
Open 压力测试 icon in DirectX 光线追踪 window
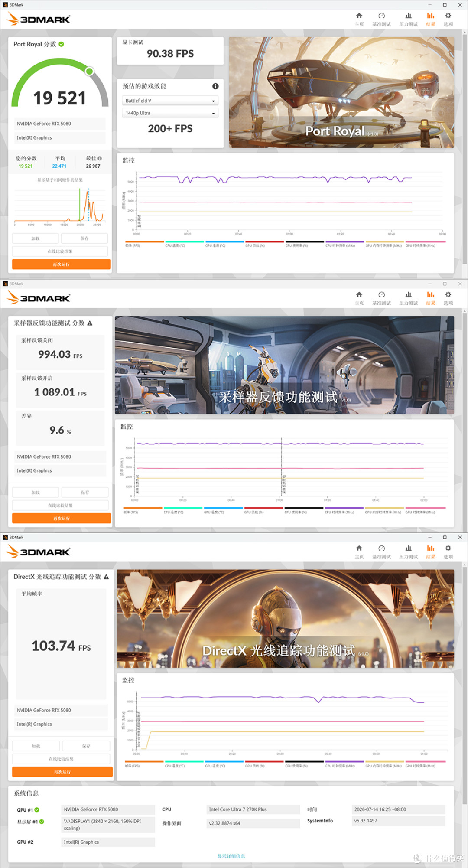pos(408,552)
